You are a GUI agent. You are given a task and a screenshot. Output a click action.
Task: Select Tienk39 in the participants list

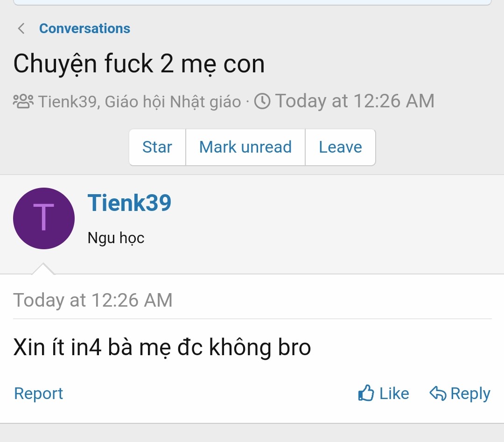coord(67,101)
